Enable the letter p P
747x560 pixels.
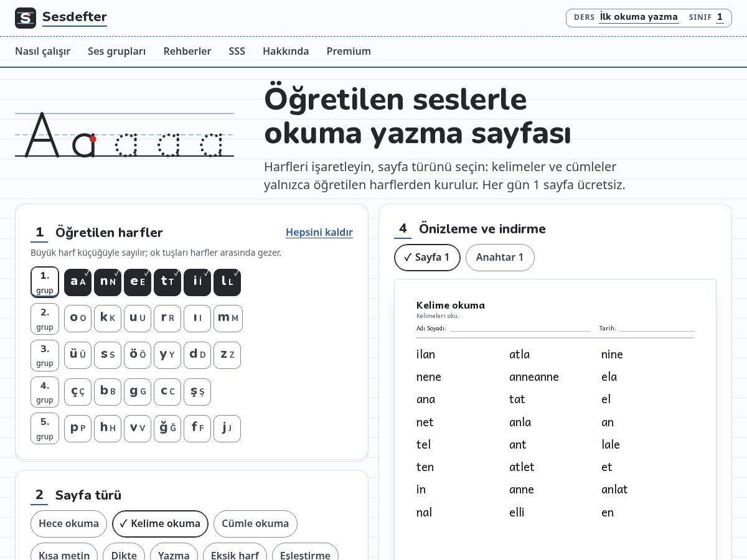point(78,428)
